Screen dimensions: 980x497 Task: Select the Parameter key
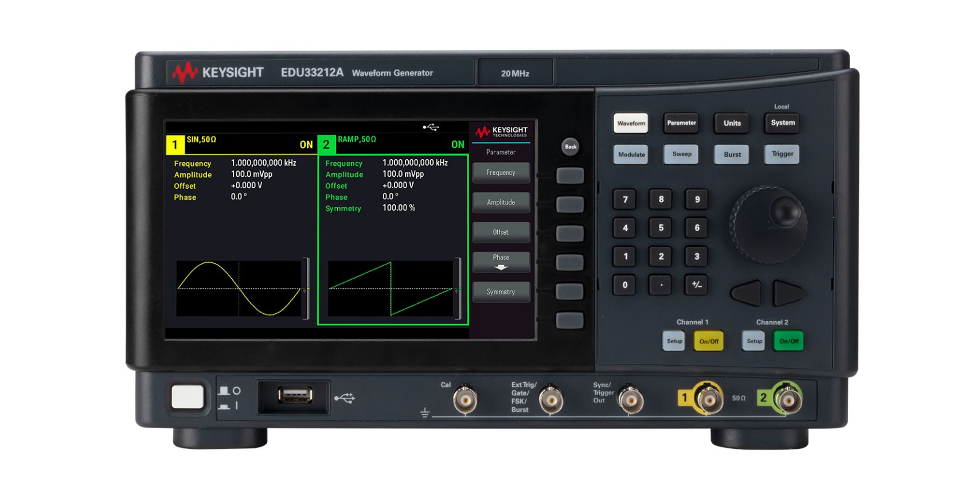(x=681, y=123)
